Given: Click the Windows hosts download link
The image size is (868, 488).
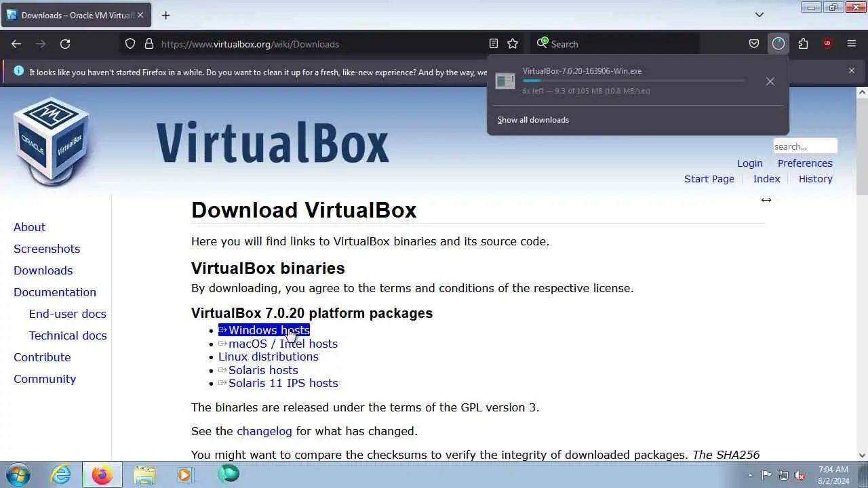Looking at the screenshot, I should [264, 330].
